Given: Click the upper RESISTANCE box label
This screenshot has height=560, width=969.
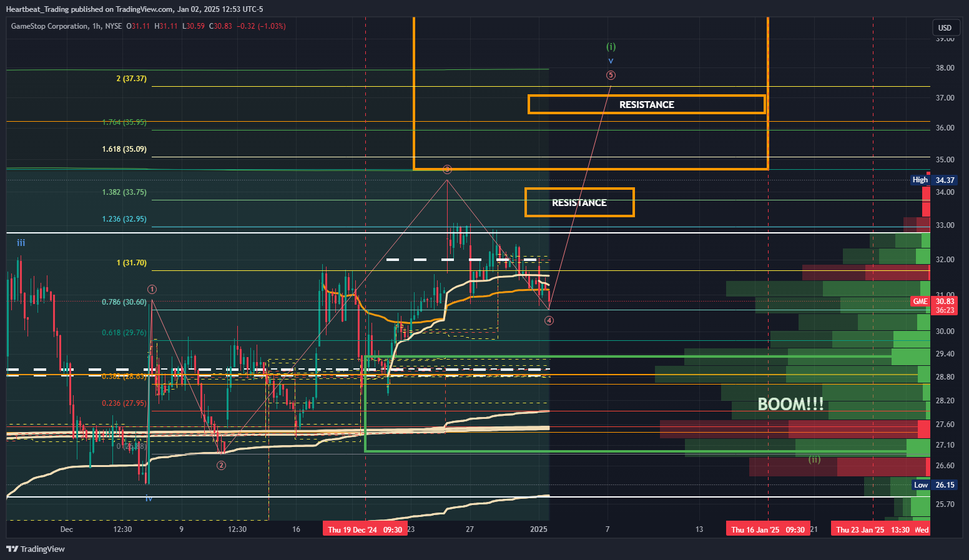Looking at the screenshot, I should (x=647, y=104).
